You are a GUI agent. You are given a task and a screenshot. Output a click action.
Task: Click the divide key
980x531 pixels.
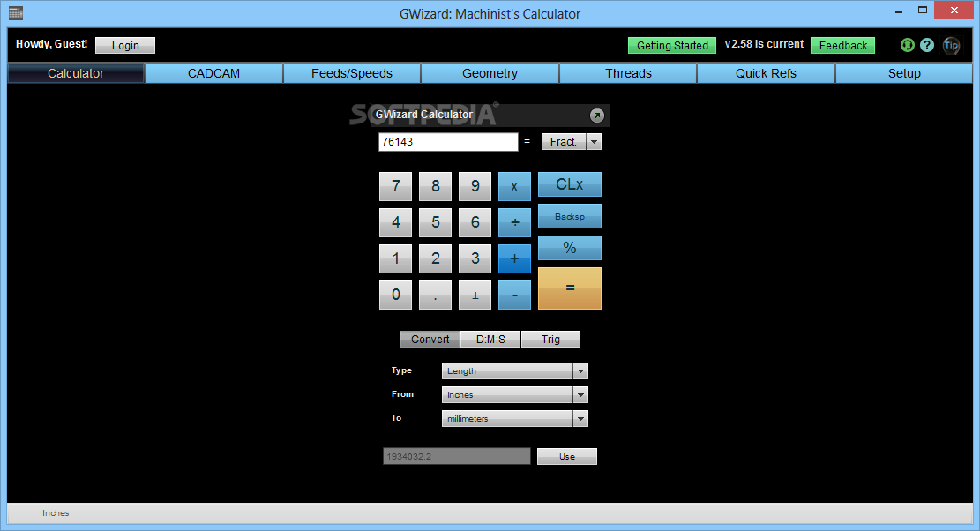(x=514, y=222)
